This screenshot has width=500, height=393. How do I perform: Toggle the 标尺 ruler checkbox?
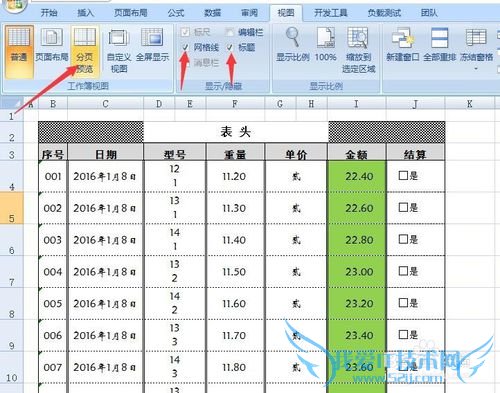[185, 32]
